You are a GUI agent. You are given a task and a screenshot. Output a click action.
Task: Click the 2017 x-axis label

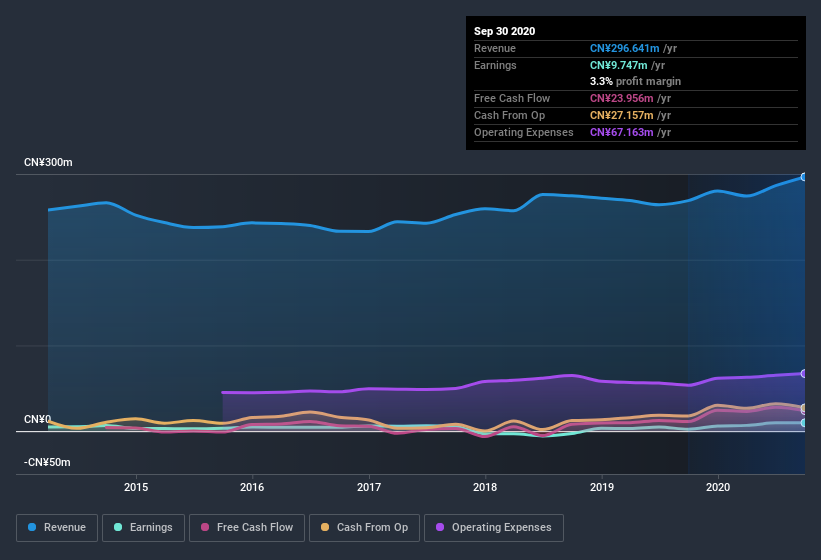point(369,487)
